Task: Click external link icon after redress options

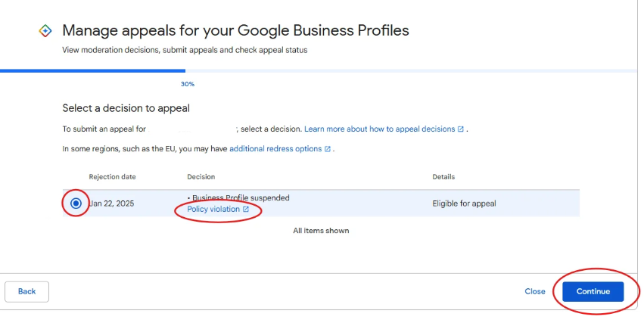Action: point(328,149)
